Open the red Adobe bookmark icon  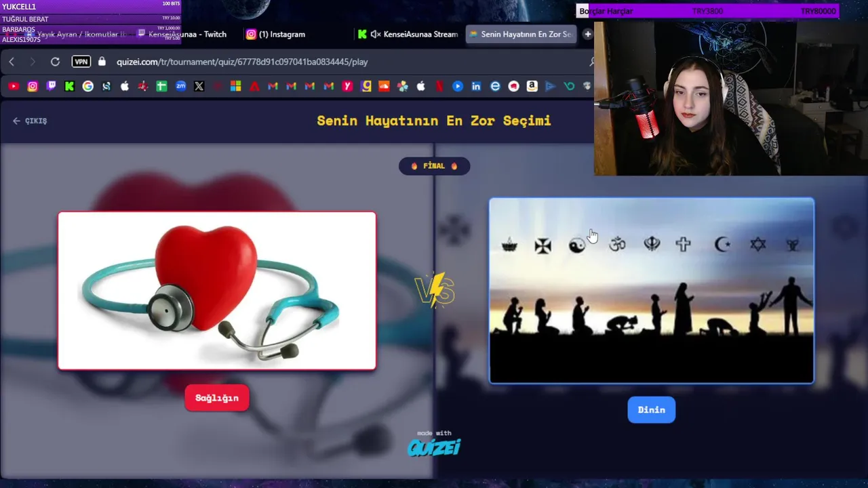pos(254,86)
